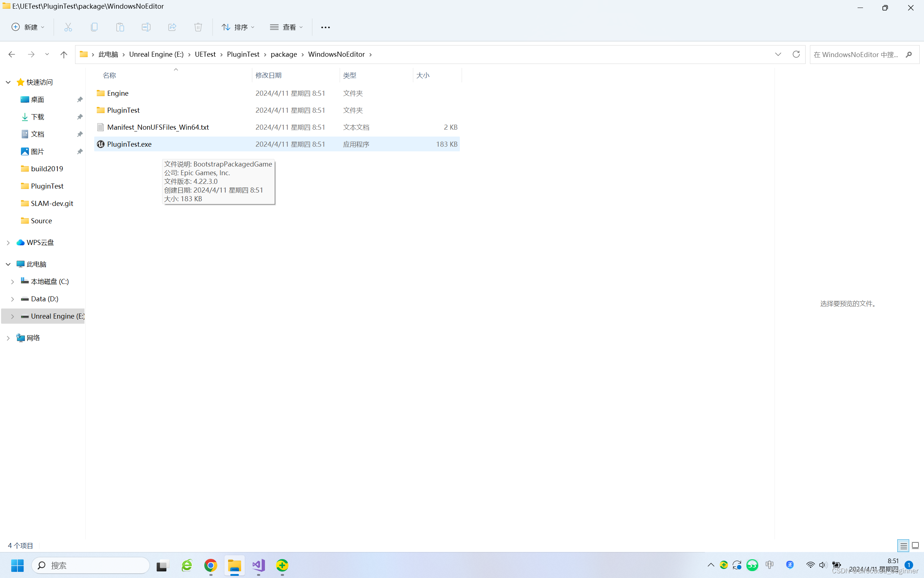
Task: Switch to details view layout icon
Action: point(903,545)
